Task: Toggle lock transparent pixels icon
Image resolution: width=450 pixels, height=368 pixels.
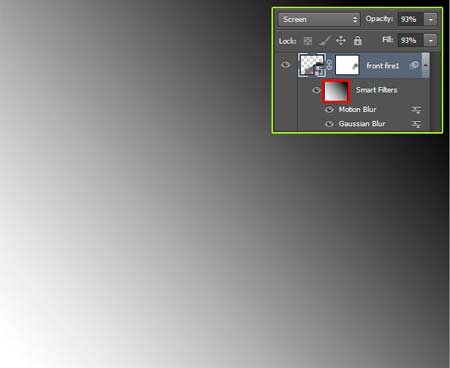Action: coord(308,41)
